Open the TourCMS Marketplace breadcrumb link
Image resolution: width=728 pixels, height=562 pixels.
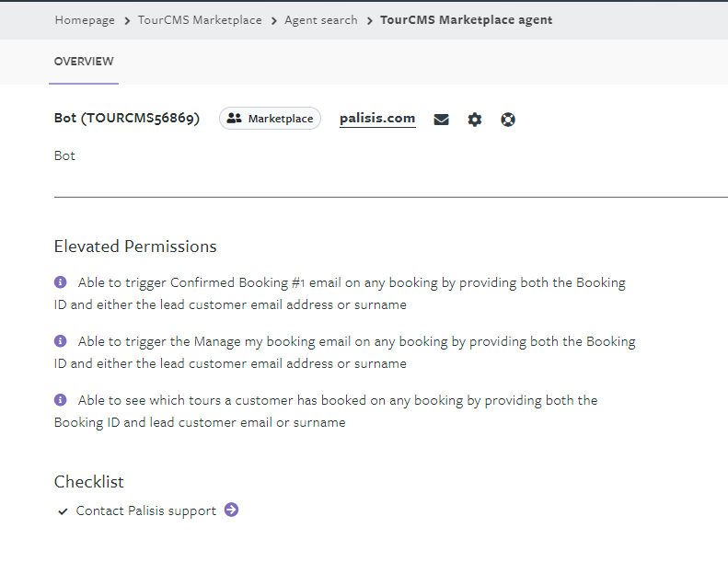click(x=200, y=20)
